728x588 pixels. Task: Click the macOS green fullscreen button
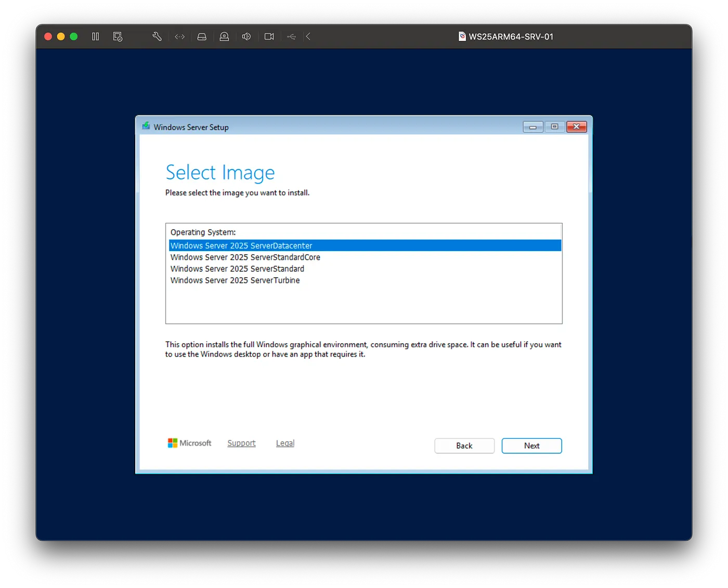74,36
